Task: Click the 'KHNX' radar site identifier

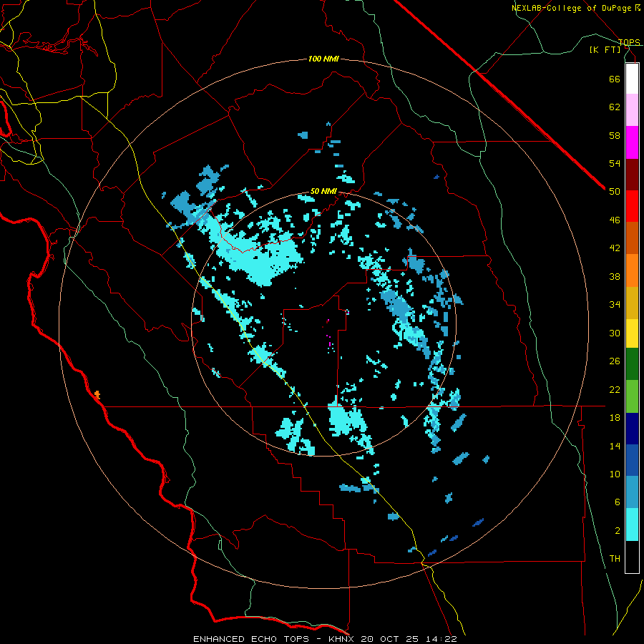Action: 343,639
